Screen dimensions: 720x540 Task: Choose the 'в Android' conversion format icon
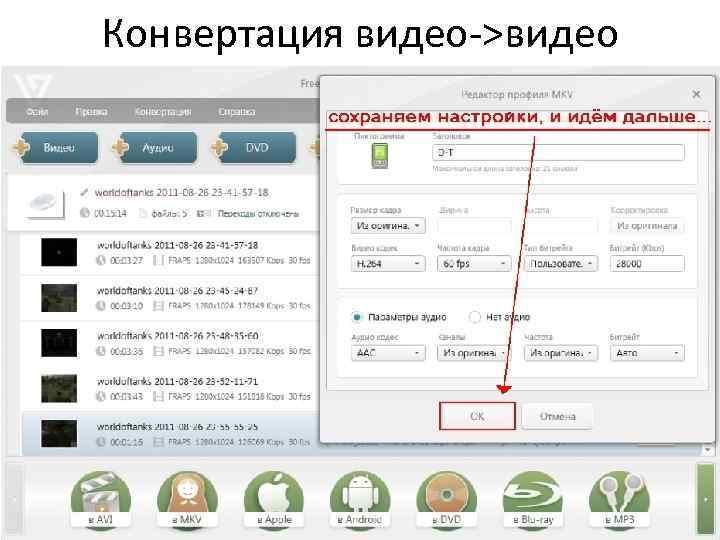(x=360, y=500)
